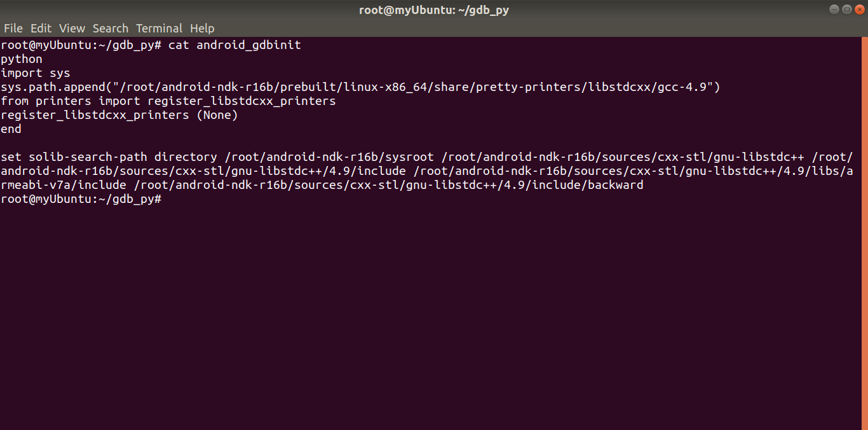Click the 'cat android_gdbinit' command text
This screenshot has height=430, width=868.
point(234,45)
